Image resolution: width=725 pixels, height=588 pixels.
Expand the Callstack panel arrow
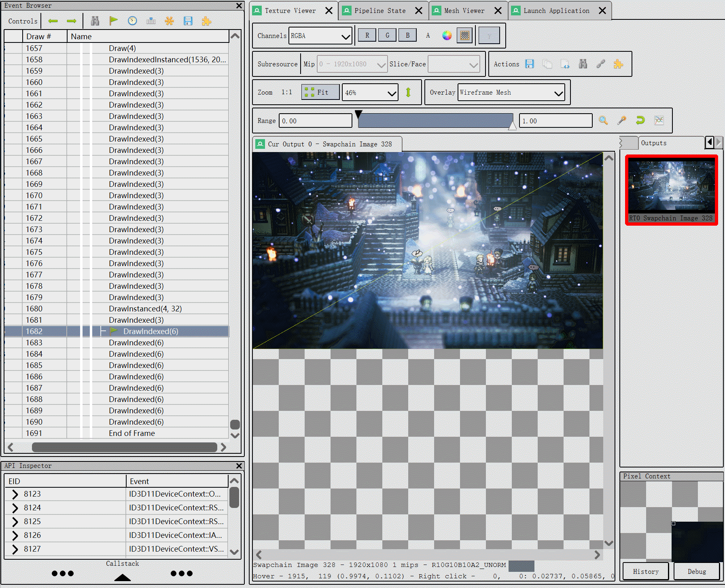pos(123,577)
